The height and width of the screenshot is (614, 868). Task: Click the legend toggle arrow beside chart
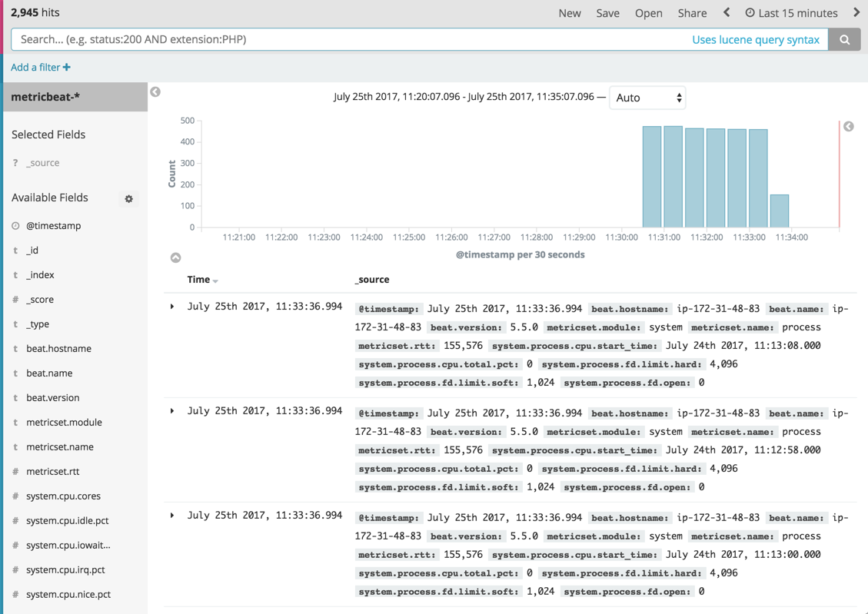849,127
